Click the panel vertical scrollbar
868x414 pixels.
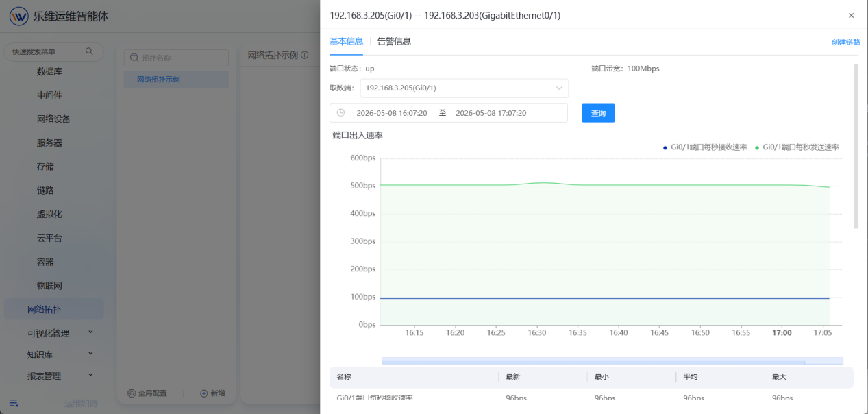(856, 147)
